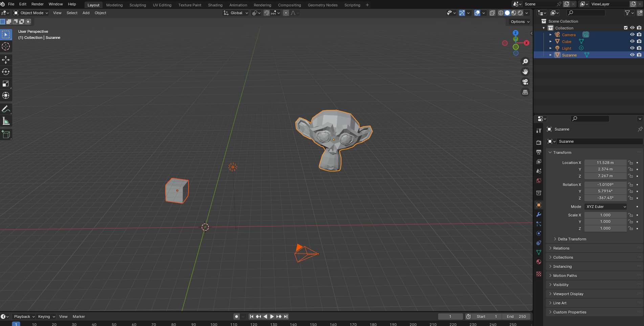Hide Suzanne in viewport via eye icon
The width and height of the screenshot is (644, 326).
click(x=632, y=55)
